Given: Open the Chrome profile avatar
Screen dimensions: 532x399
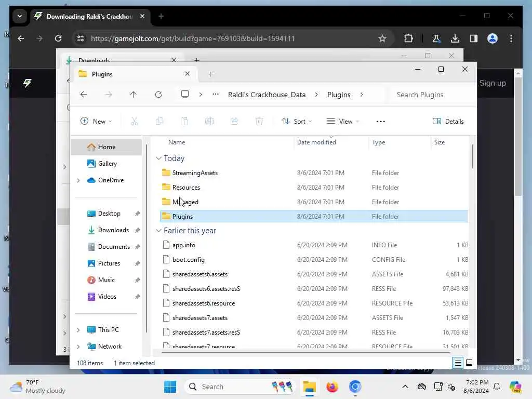Looking at the screenshot, I should 493,38.
